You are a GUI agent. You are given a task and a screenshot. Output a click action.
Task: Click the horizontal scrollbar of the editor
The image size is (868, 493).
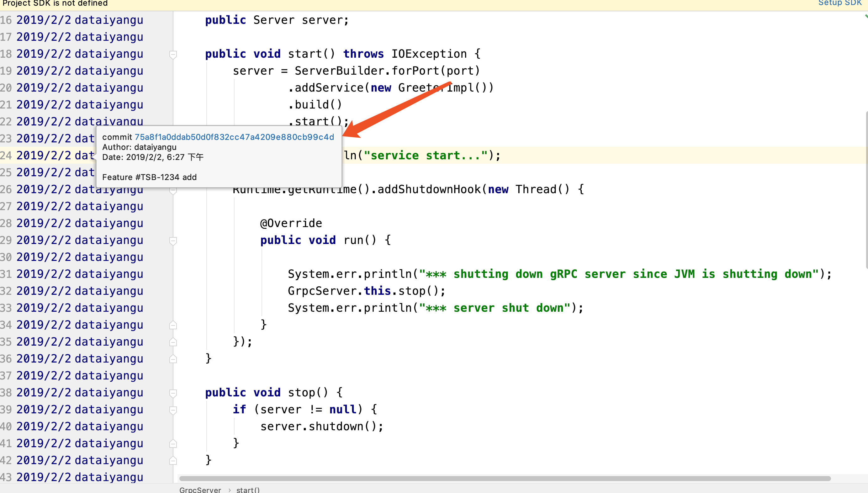pos(505,479)
